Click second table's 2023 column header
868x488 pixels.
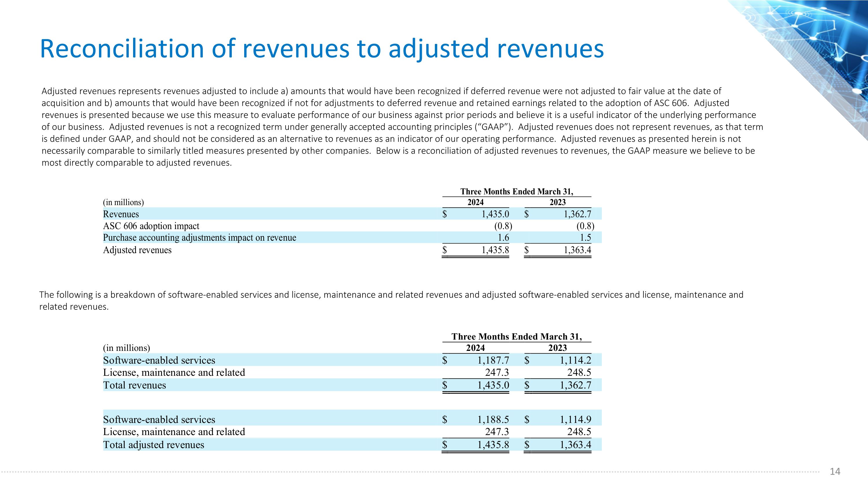point(557,348)
